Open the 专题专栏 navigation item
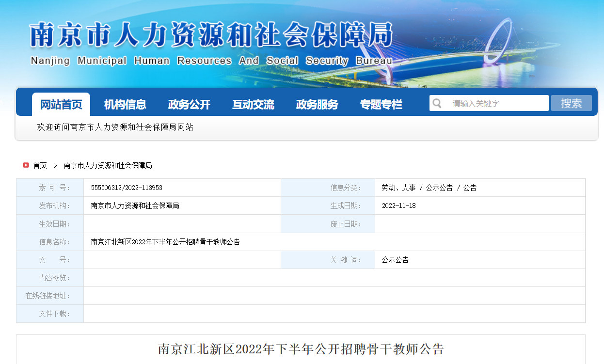Image resolution: width=604 pixels, height=364 pixels. pos(381,104)
